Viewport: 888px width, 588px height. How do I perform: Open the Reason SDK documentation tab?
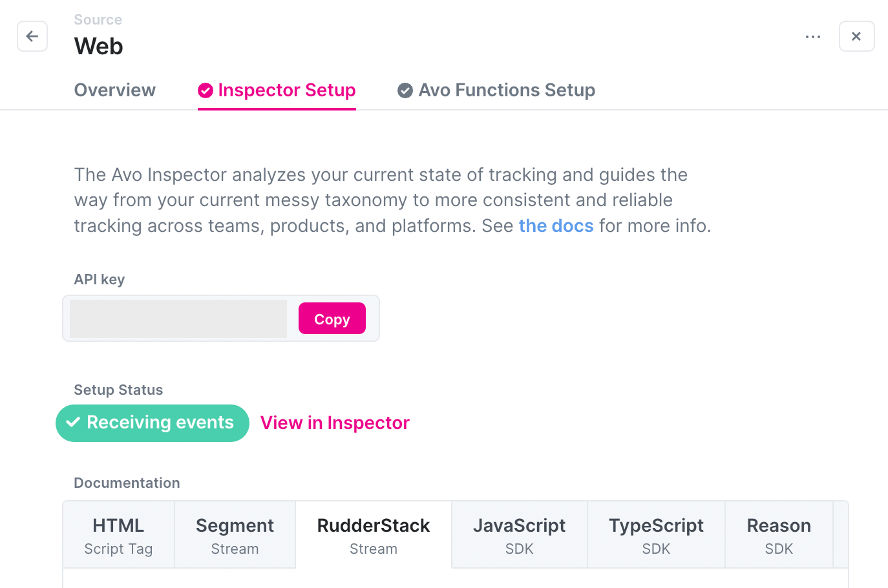[x=779, y=534]
